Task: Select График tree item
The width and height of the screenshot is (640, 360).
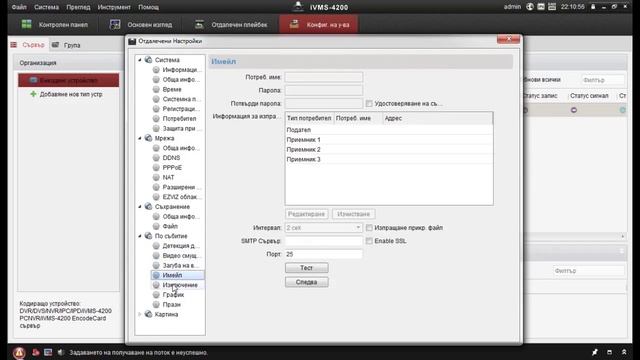Action: tap(173, 295)
